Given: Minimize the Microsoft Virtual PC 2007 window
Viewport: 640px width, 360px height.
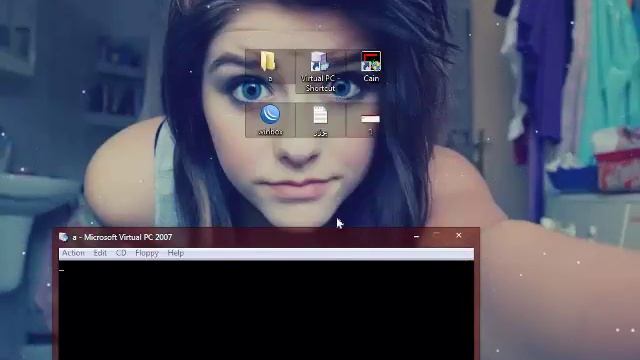Looking at the screenshot, I should (x=416, y=236).
